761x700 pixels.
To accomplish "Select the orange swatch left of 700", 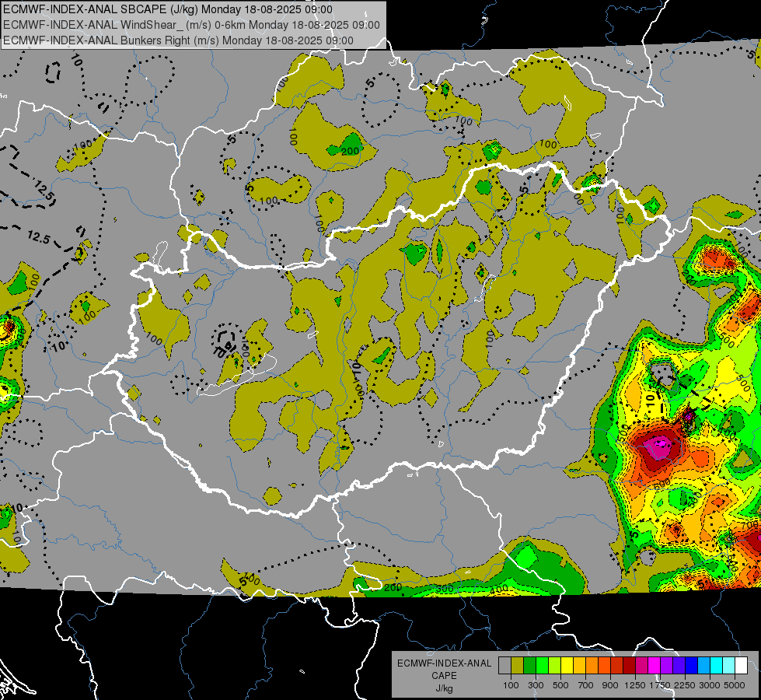I will tap(592, 666).
